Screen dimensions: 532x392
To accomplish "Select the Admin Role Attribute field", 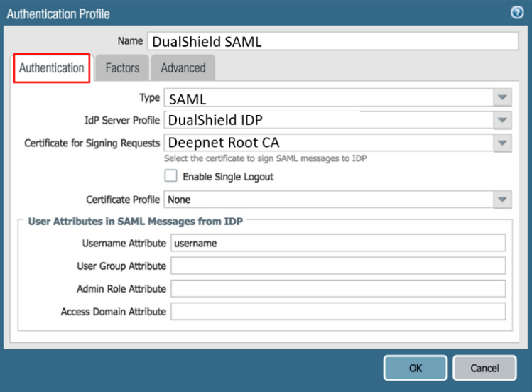I will pyautogui.click(x=338, y=289).
